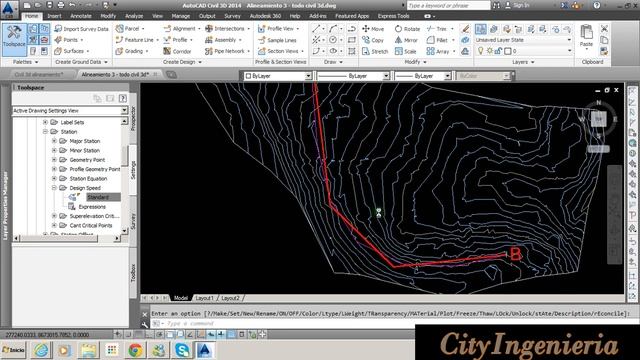Image resolution: width=640 pixels, height=360 pixels.
Task: Toggle the layer freeze sun icon
Action: [489, 51]
